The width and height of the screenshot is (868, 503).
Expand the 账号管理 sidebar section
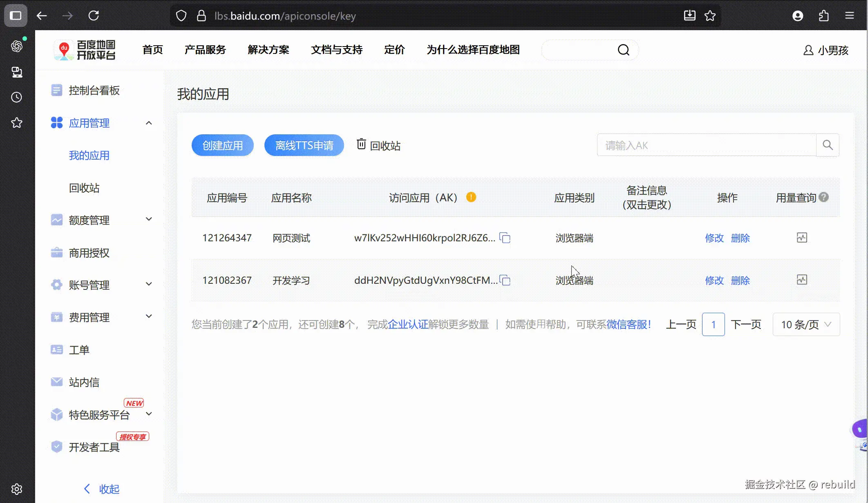tap(149, 284)
